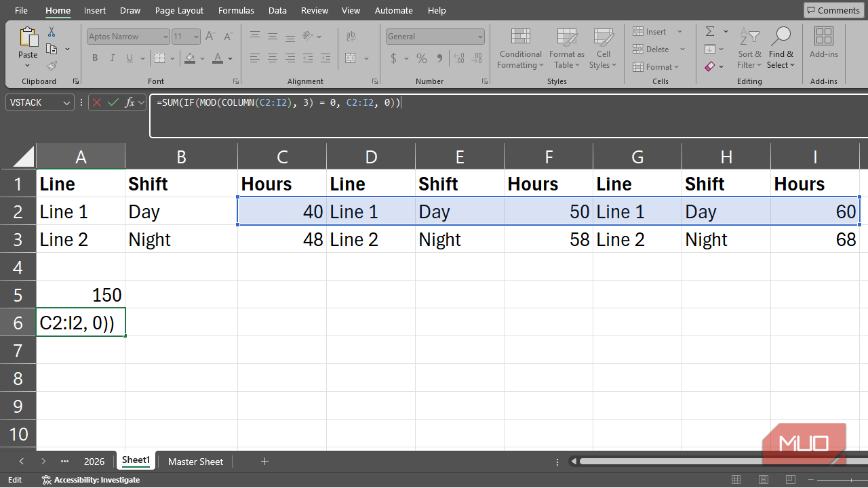Viewport: 868px width, 488px height.
Task: Apply middle align to cell contents
Action: [273, 35]
